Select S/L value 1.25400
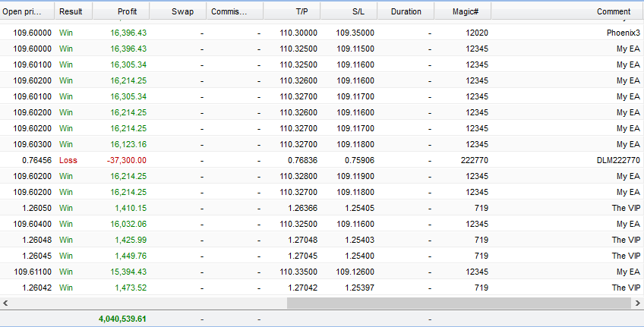 click(359, 256)
